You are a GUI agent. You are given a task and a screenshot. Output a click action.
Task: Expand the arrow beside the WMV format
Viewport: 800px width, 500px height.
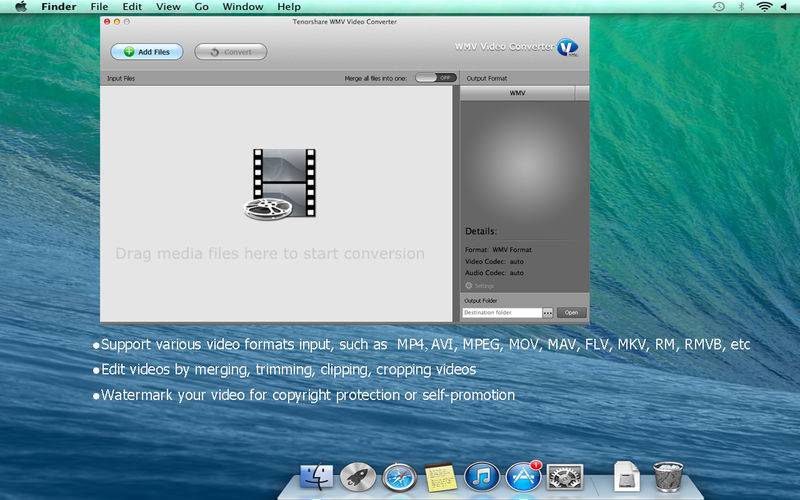coord(582,93)
